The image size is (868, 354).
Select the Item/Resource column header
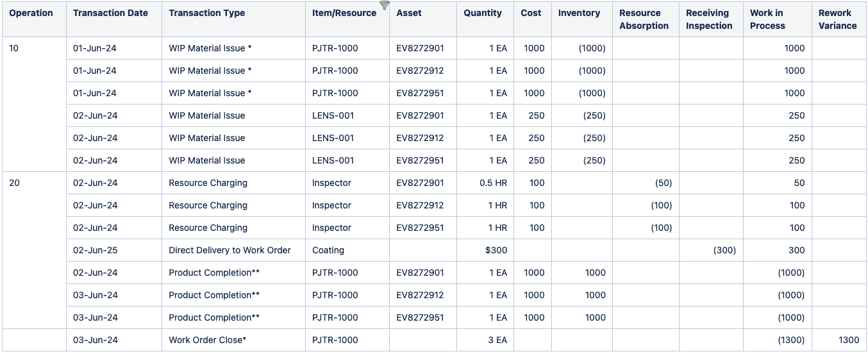click(344, 13)
